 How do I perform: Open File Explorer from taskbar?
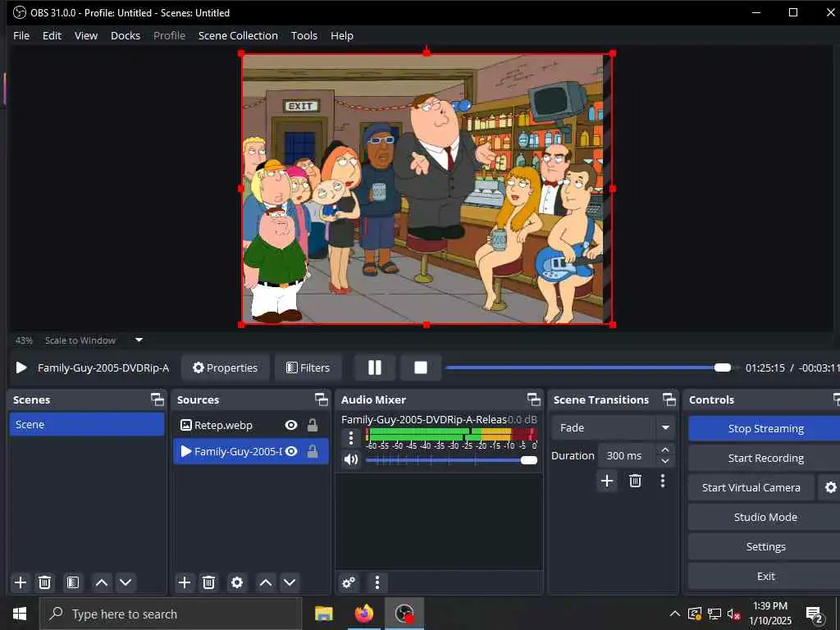tap(323, 614)
